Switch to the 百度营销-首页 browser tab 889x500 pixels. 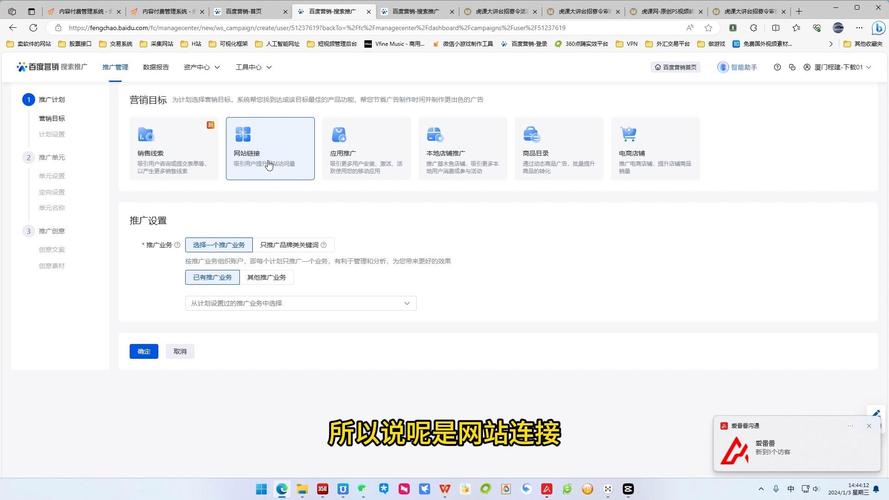249,11
